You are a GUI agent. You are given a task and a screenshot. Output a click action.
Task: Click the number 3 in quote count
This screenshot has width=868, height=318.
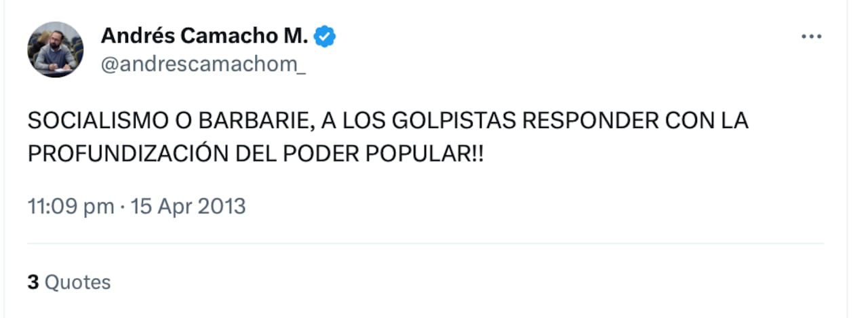(x=33, y=282)
